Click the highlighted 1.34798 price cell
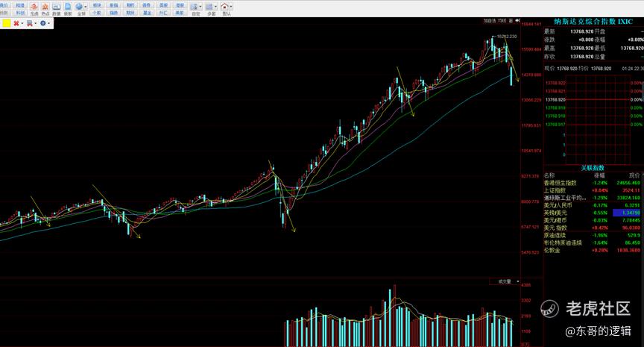 pyautogui.click(x=627, y=213)
